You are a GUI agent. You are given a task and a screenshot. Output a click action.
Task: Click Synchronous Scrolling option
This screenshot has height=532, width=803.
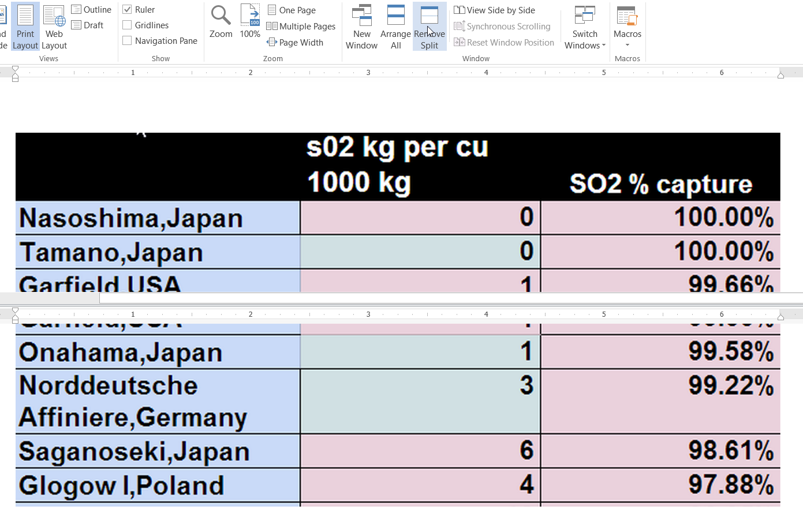tap(502, 27)
